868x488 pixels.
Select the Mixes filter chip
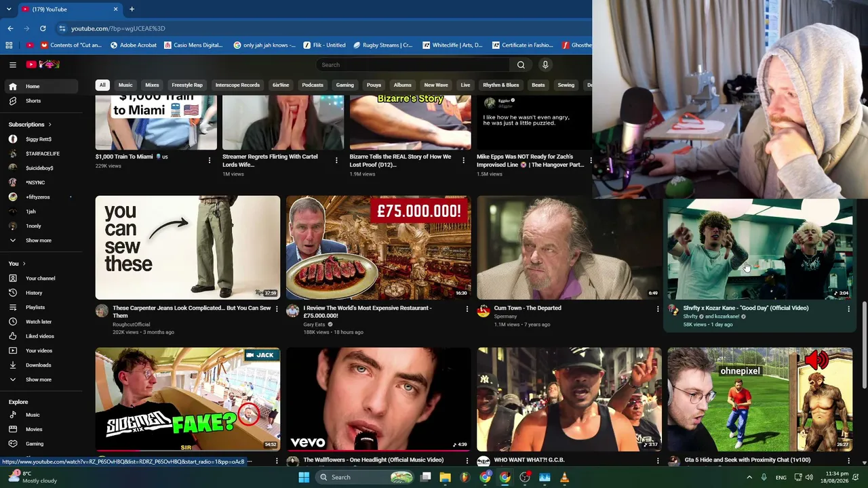(152, 85)
